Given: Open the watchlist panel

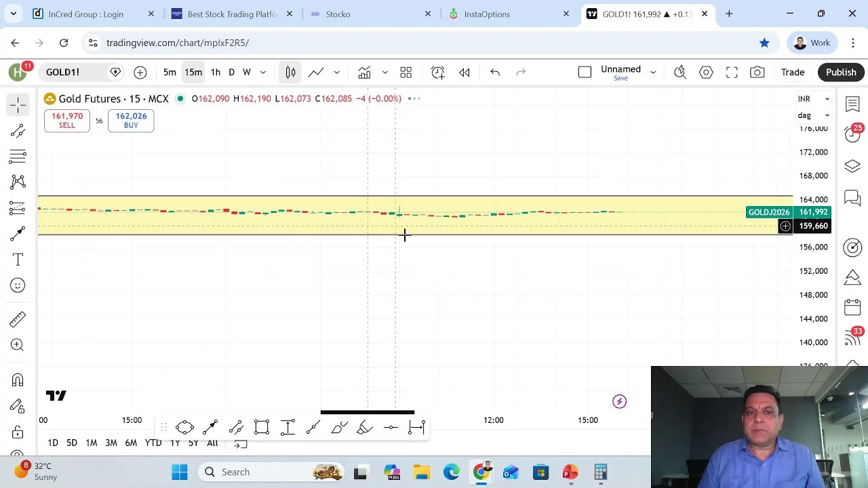Looking at the screenshot, I should pos(852,104).
